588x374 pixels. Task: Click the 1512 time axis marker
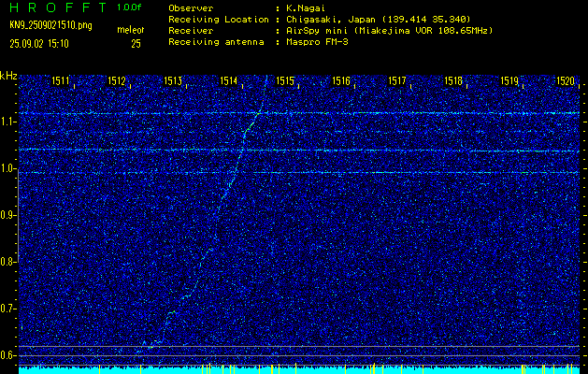pos(117,80)
